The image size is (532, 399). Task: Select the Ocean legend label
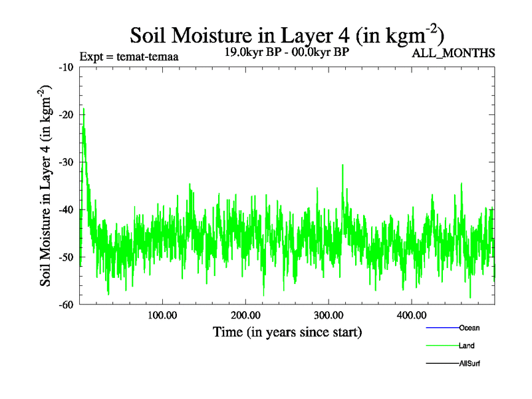click(469, 328)
